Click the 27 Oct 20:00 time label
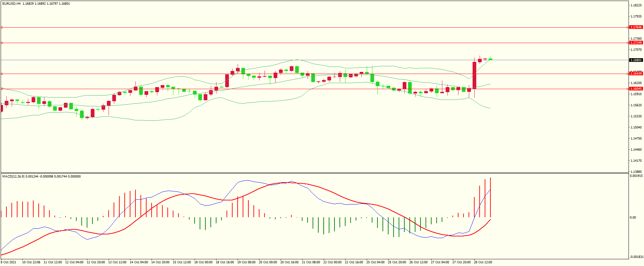The width and height of the screenshot is (644, 266). coord(461,262)
